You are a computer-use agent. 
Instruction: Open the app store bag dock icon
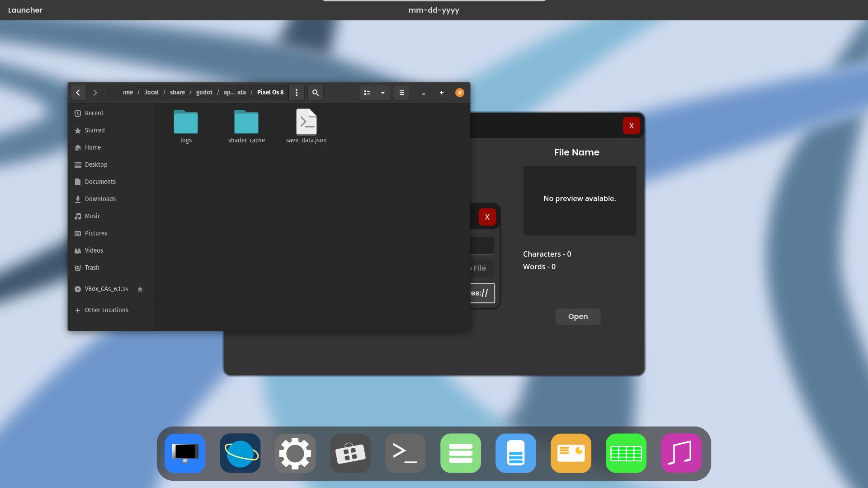tap(350, 454)
